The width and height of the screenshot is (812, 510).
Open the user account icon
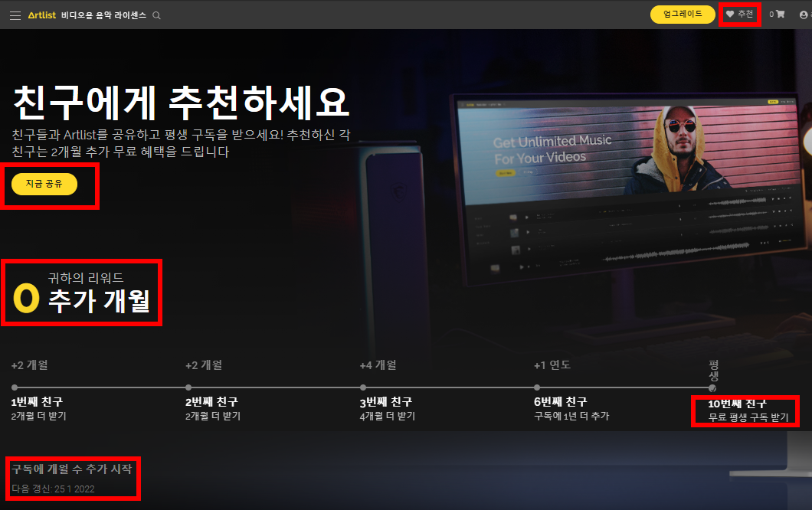(804, 15)
